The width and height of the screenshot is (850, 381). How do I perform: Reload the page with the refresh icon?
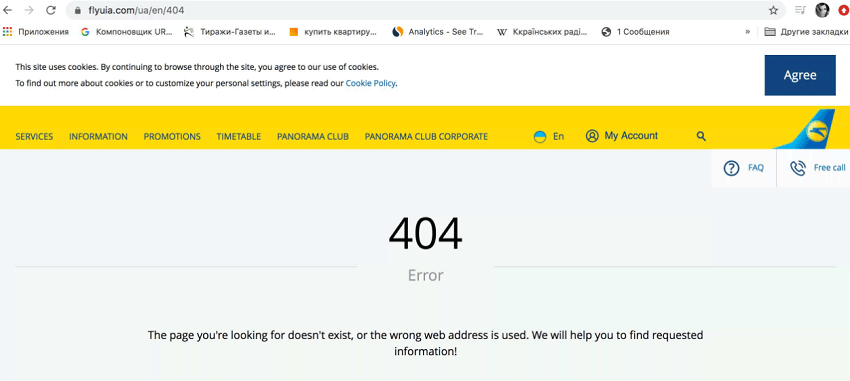click(x=51, y=10)
